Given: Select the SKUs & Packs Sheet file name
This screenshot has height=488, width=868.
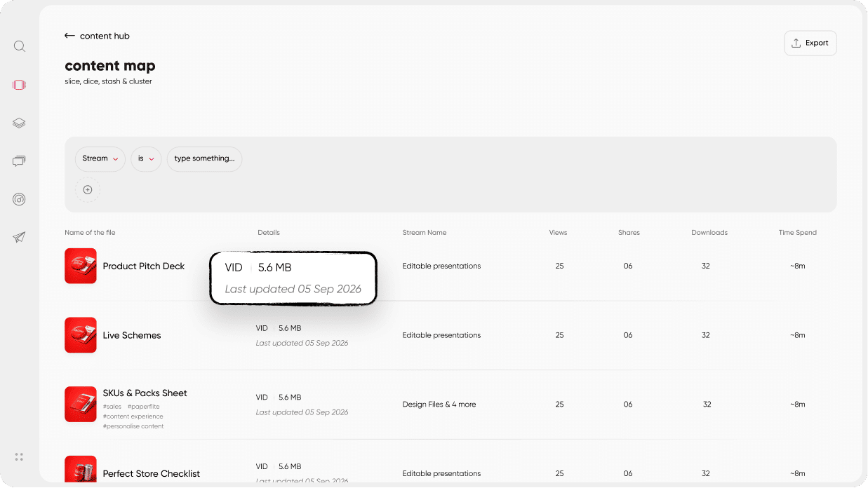Looking at the screenshot, I should click(145, 393).
